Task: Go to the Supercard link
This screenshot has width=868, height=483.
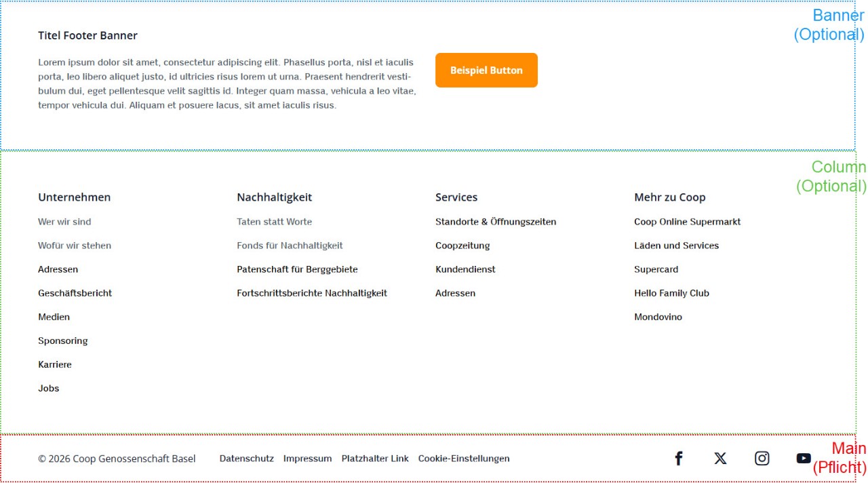Action: 656,269
